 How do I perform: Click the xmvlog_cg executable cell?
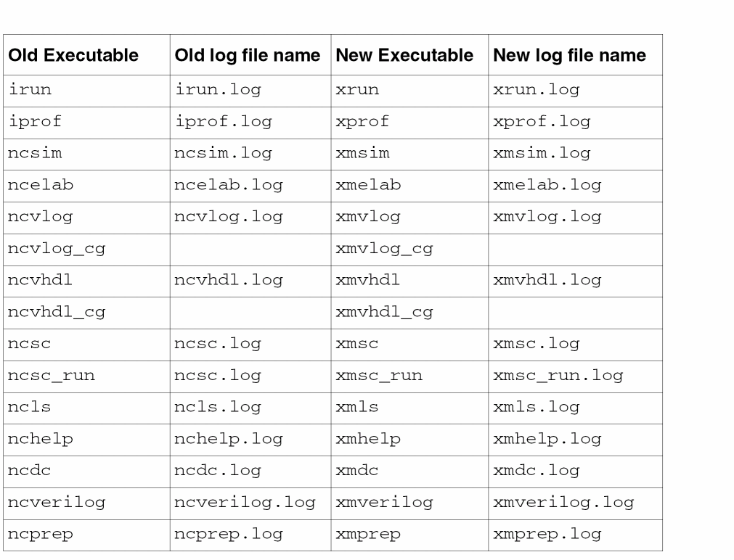[384, 249]
